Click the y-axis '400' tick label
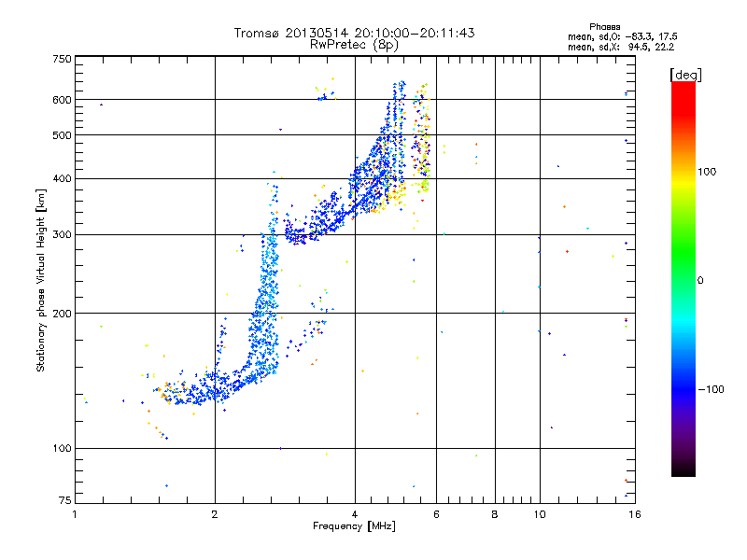This screenshot has width=747, height=560. [62, 179]
